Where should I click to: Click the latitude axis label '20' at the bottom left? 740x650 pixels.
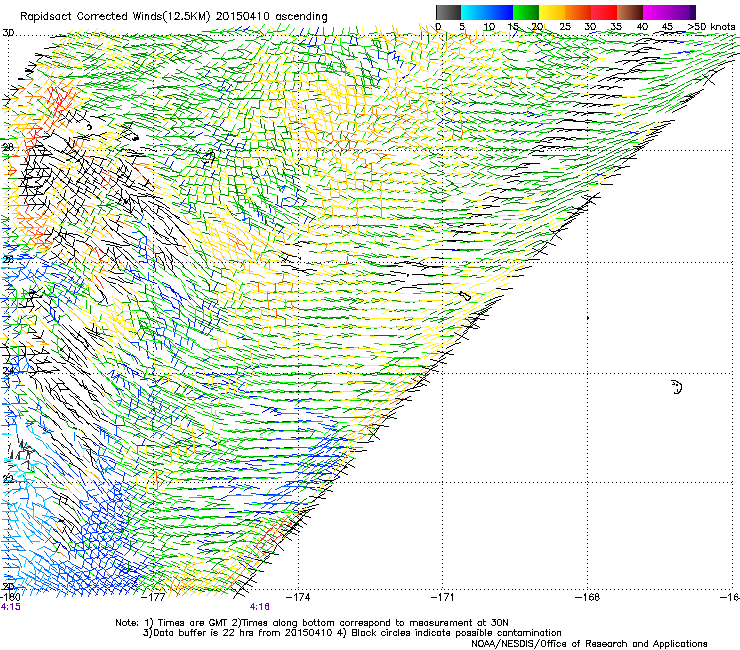coord(8,586)
